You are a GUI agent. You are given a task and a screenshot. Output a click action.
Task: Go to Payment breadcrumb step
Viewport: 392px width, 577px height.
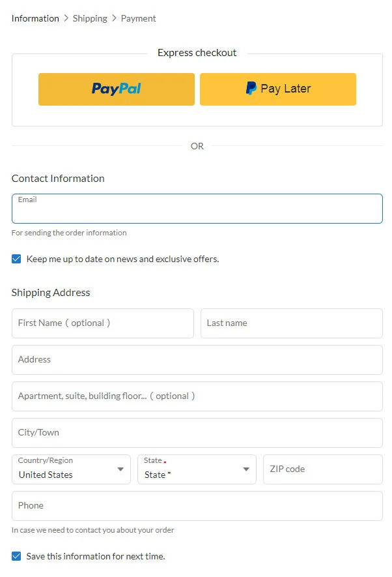pos(138,18)
